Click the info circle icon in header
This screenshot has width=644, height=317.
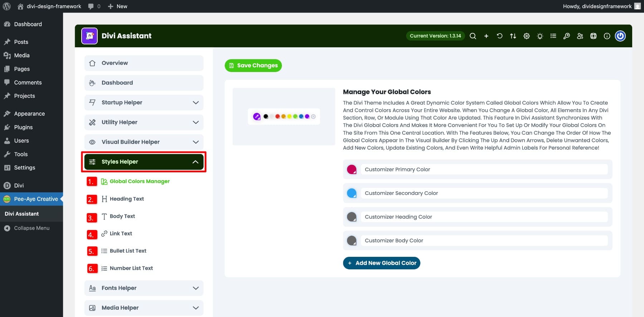(607, 36)
